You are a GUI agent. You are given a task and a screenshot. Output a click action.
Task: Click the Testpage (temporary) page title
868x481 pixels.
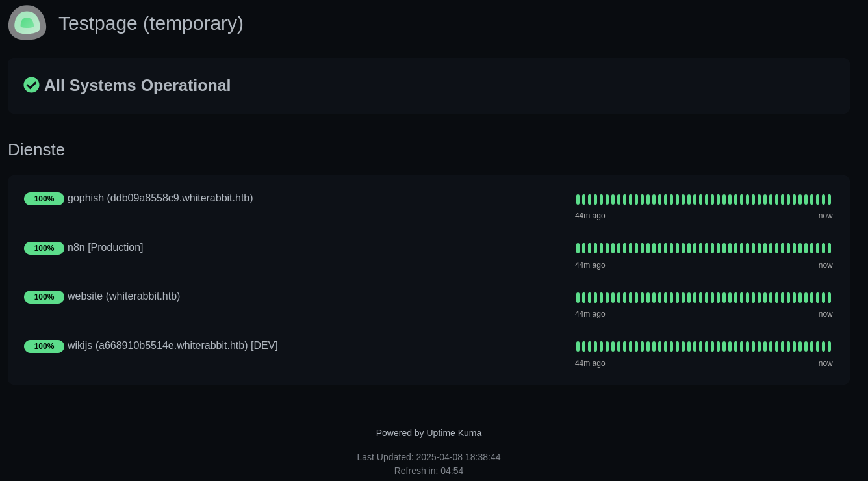point(151,23)
